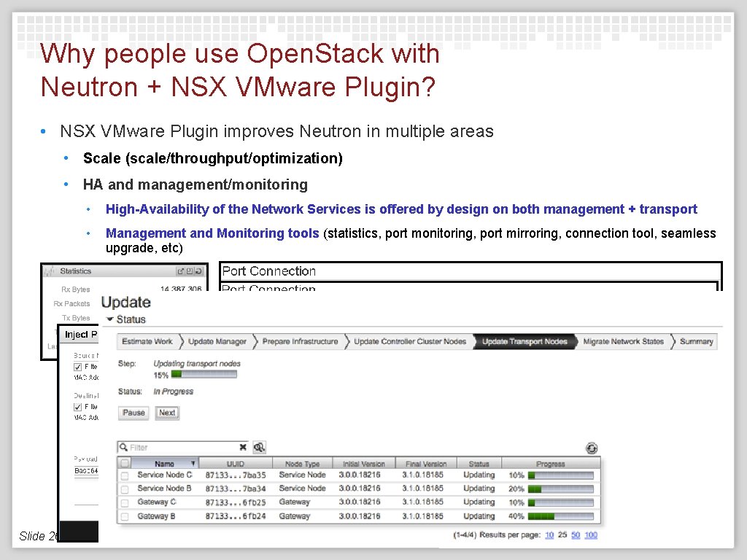Tick the checkbox for Service Node C
The image size is (747, 560).
[125, 475]
